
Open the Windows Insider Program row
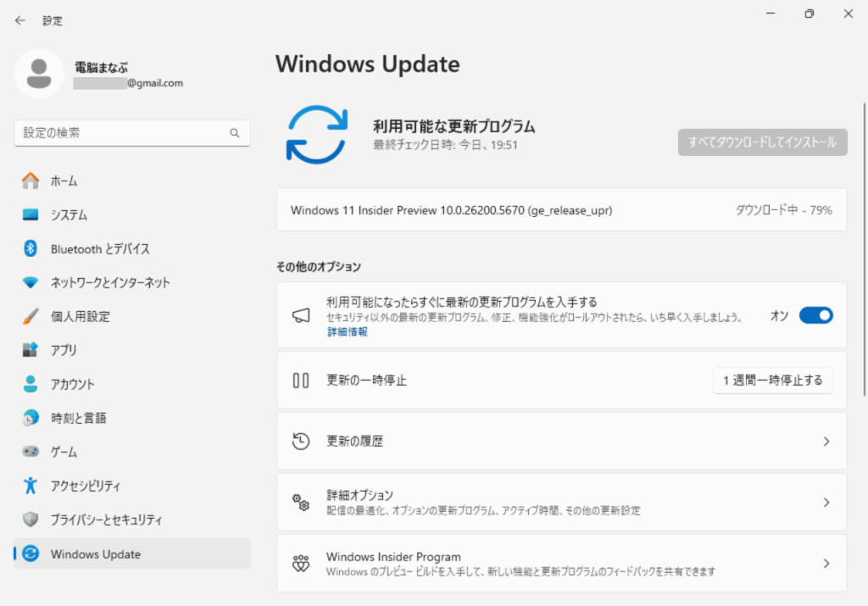[x=562, y=564]
